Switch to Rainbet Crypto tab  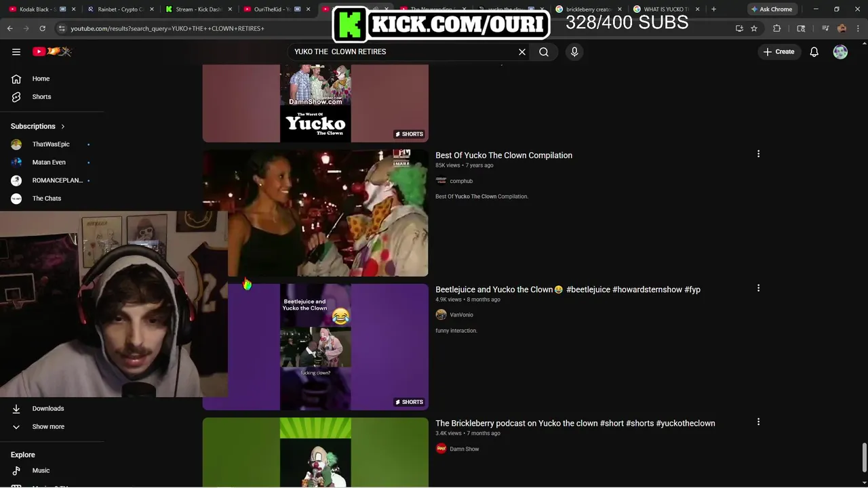tap(119, 9)
